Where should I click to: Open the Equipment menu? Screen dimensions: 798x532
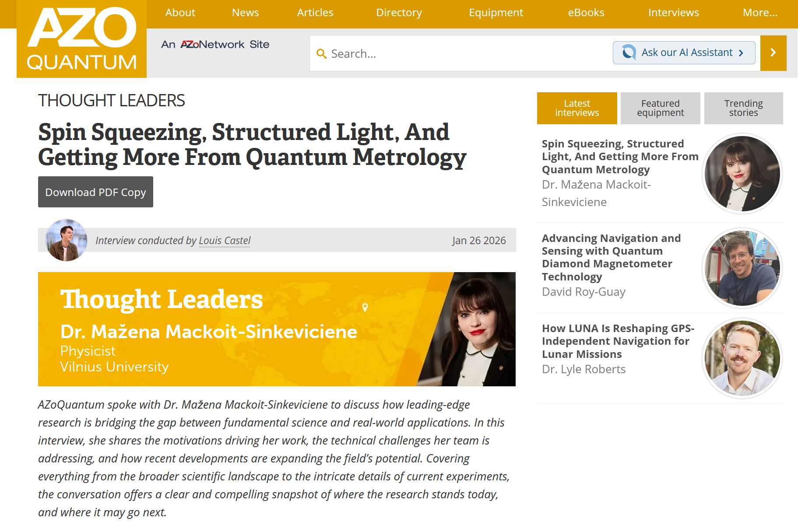pyautogui.click(x=496, y=13)
